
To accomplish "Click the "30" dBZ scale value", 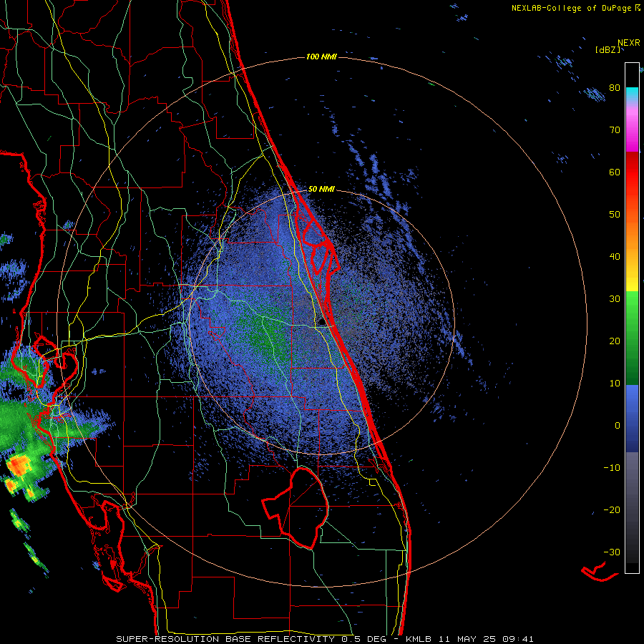I will click(615, 299).
